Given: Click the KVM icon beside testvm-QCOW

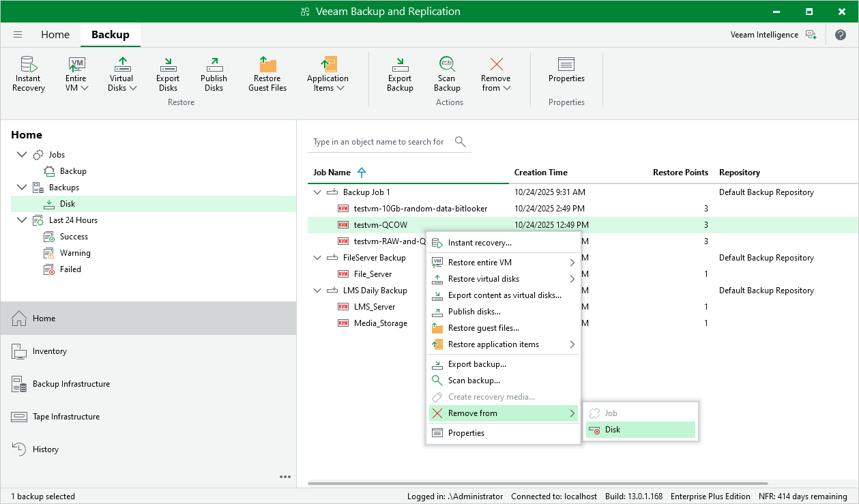Looking at the screenshot, I should point(343,225).
